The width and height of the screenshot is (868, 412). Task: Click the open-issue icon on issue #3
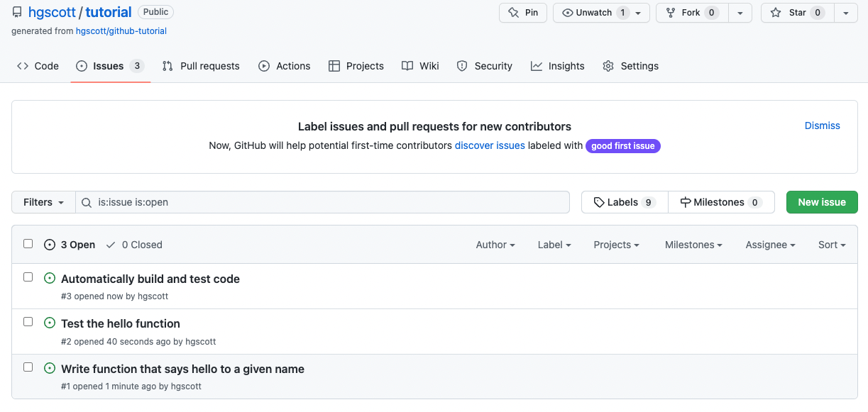point(50,278)
